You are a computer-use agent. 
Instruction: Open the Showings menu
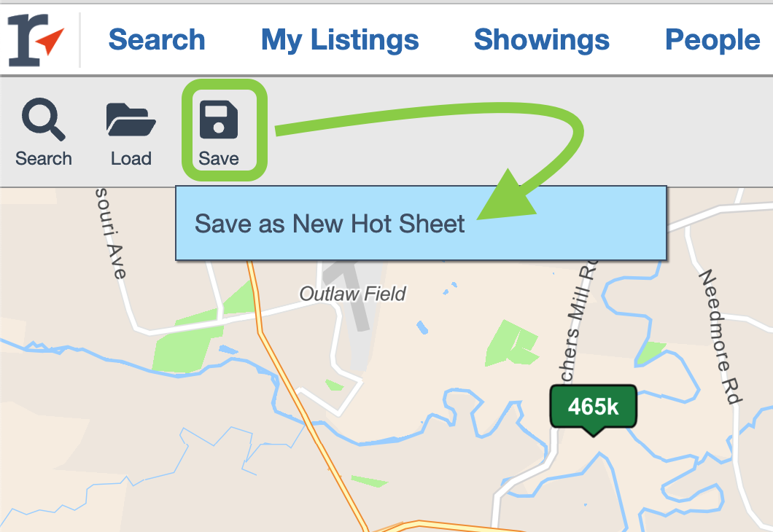click(541, 40)
